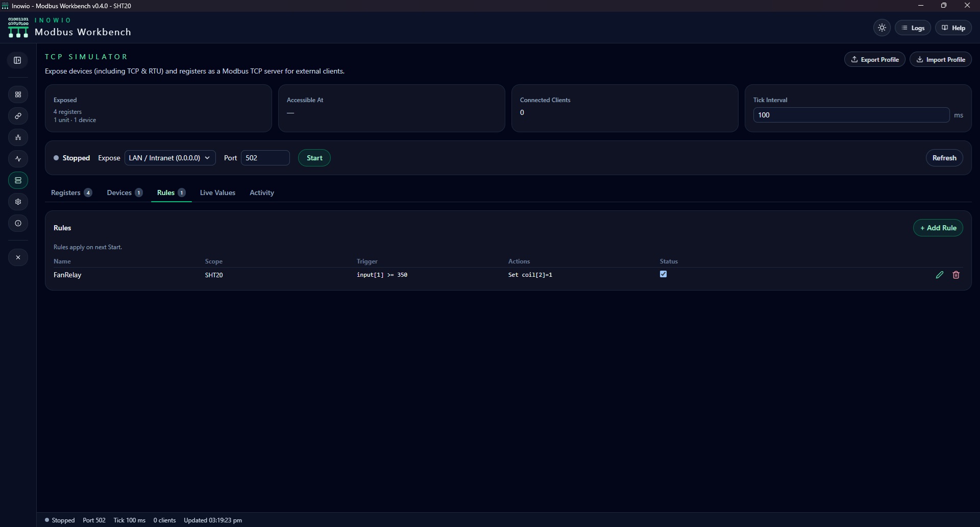Edit the FanRelay rule with pencil icon
980x527 pixels.
point(940,275)
